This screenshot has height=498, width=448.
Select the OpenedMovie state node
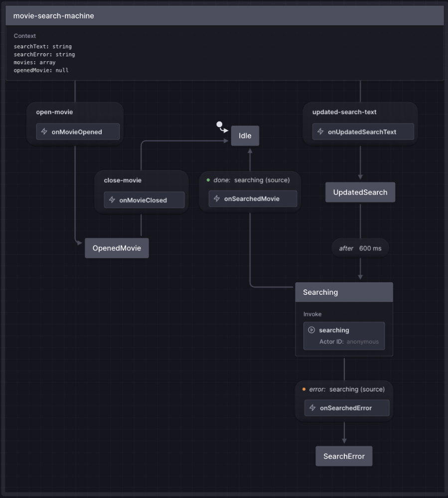tap(117, 248)
